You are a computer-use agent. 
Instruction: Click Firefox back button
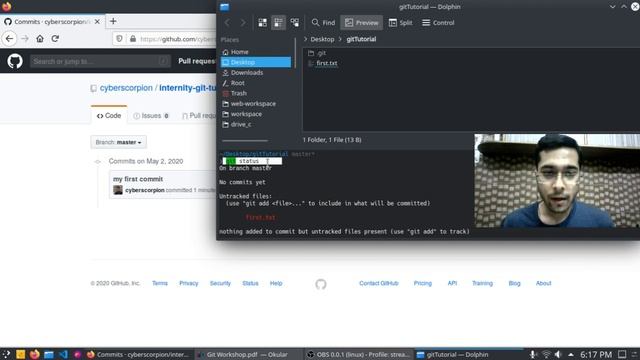coord(9,39)
